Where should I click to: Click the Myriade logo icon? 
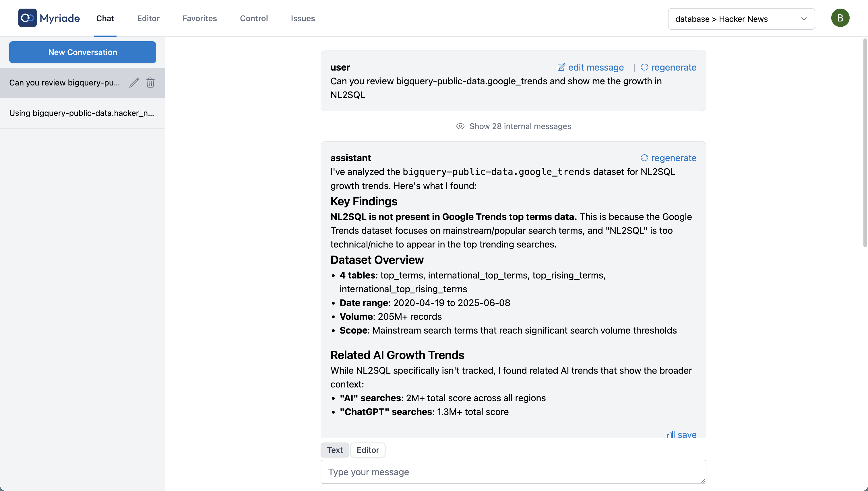(27, 18)
